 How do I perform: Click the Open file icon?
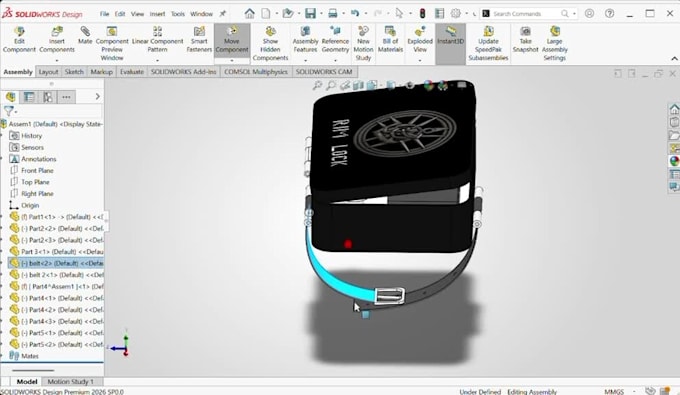tap(288, 13)
